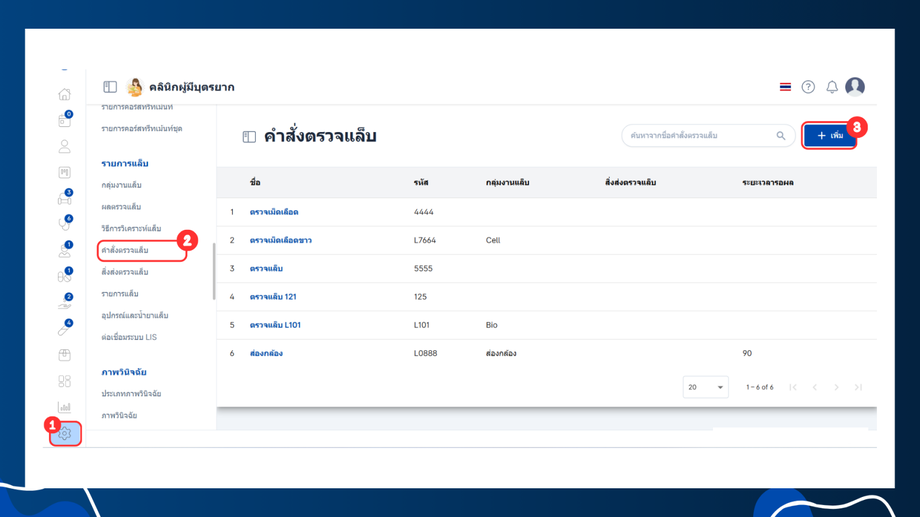Screen dimensions: 920x517
Task: Open วิธีการวิเคราะห์แล็บ menu item
Action: pos(131,228)
